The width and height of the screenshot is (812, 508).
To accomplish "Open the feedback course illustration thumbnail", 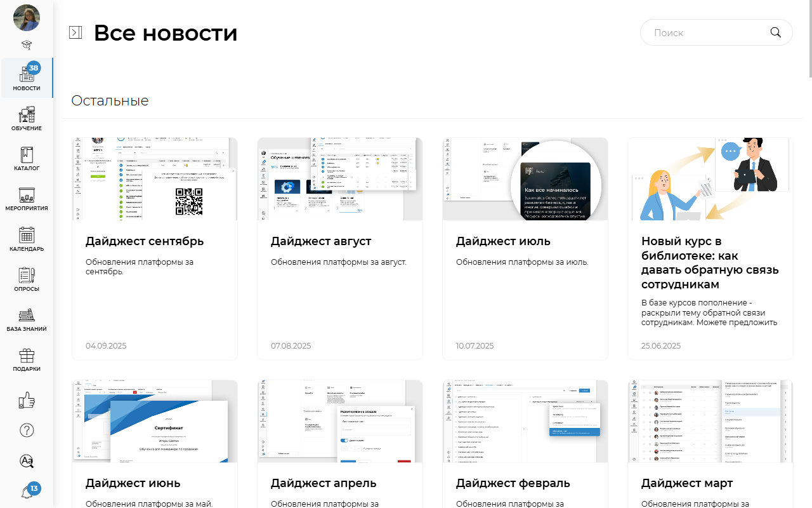I will (x=710, y=179).
